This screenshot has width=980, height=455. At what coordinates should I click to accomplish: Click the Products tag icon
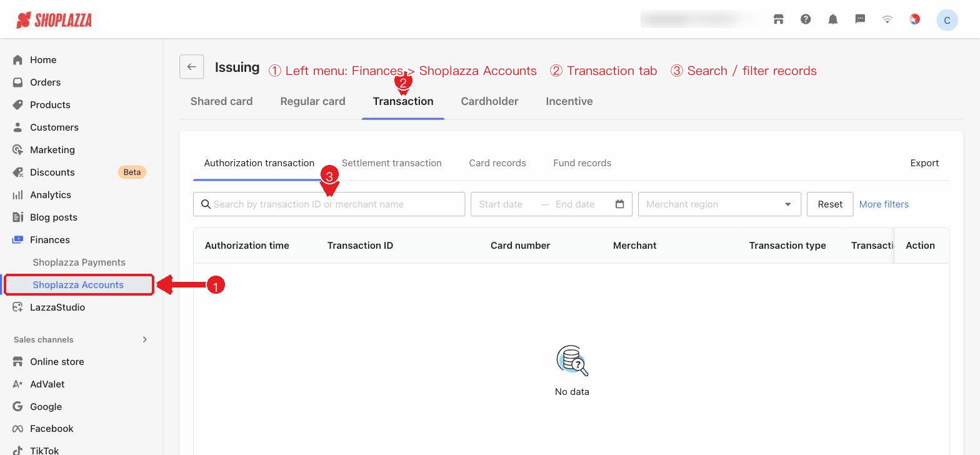(18, 105)
